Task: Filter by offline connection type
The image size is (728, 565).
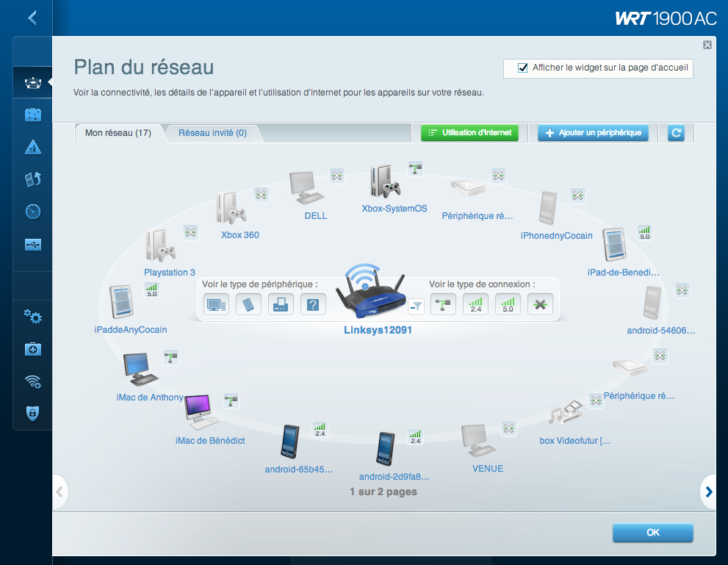Action: 540,305
